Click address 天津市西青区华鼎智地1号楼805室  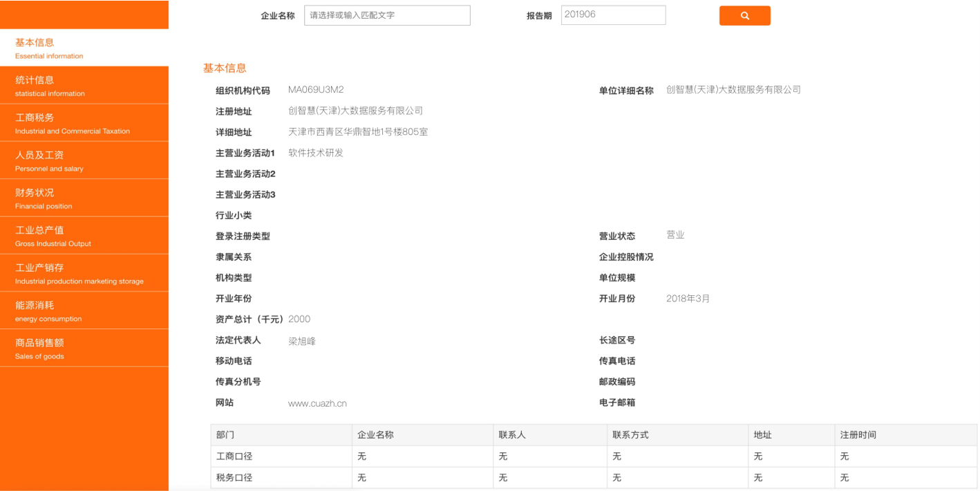[x=358, y=131]
